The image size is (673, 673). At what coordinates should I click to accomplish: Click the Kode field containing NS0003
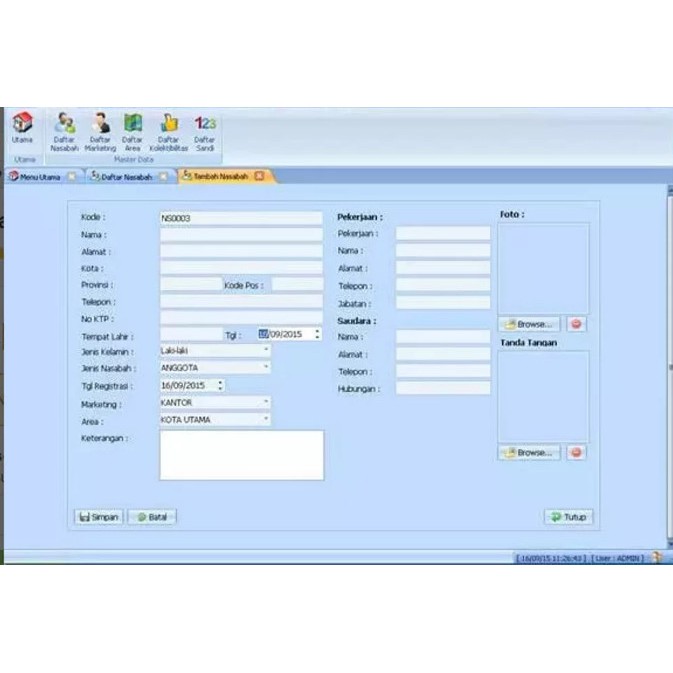pos(241,218)
